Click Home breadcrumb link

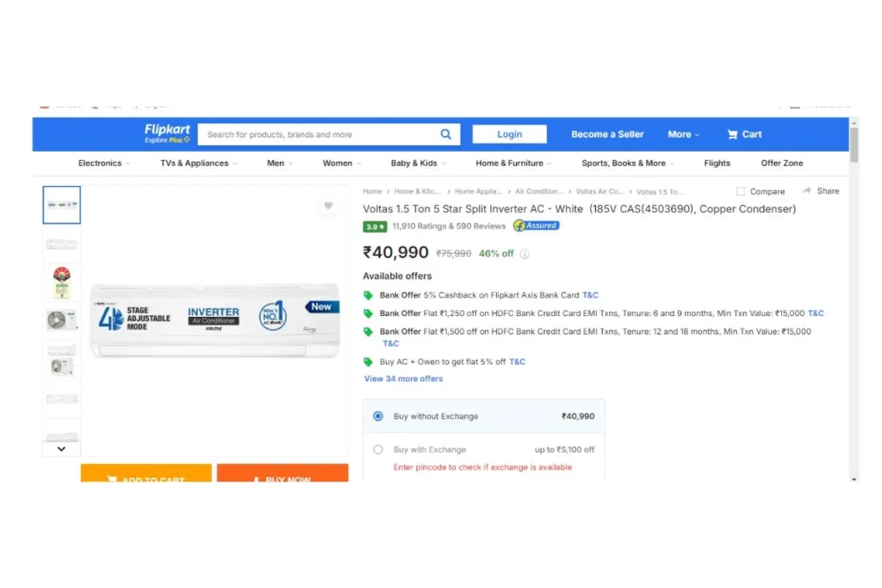click(372, 192)
